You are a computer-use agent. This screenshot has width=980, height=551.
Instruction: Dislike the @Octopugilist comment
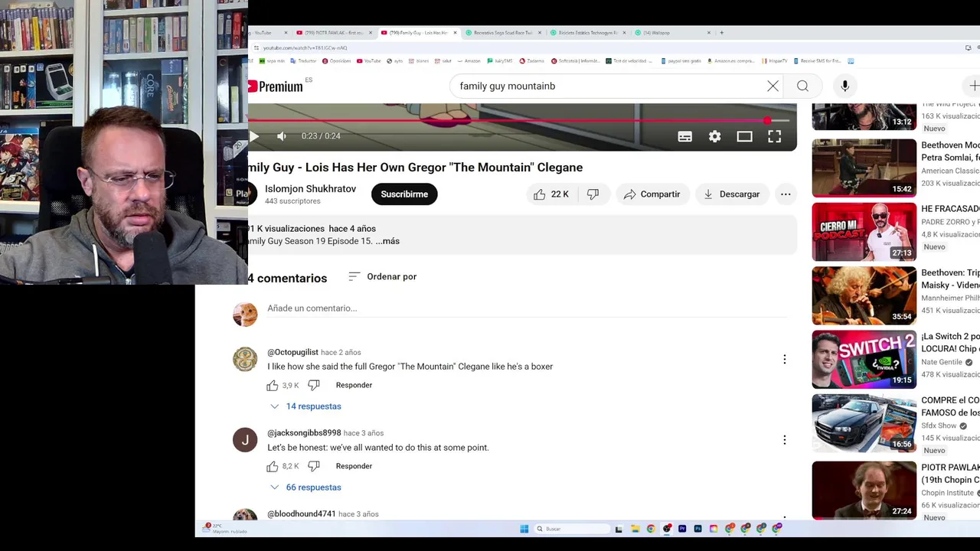pos(314,385)
